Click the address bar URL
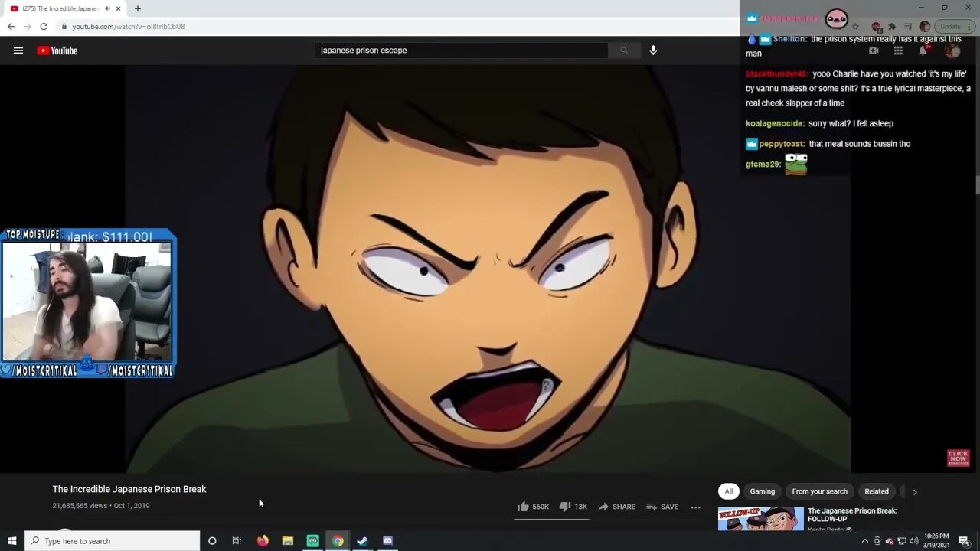 pos(129,26)
